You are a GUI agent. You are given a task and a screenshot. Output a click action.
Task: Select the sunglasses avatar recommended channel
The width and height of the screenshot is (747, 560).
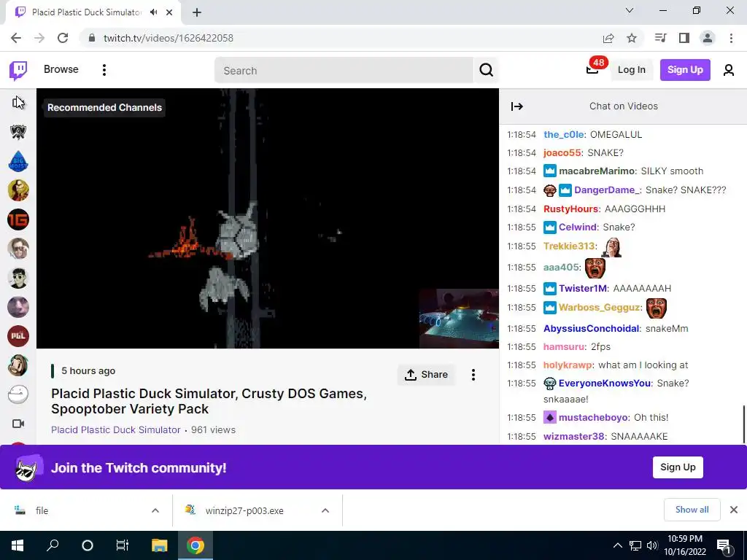coord(18,278)
